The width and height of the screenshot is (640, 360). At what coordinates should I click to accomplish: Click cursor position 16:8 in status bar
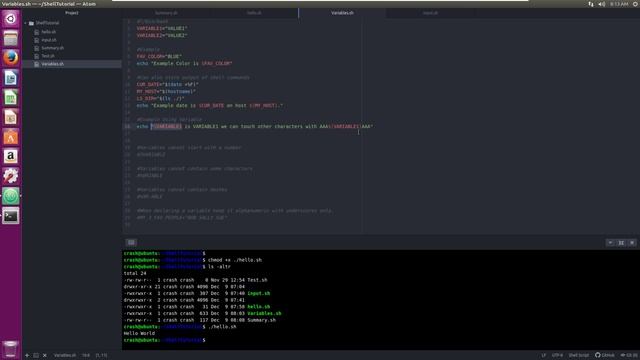(86, 355)
